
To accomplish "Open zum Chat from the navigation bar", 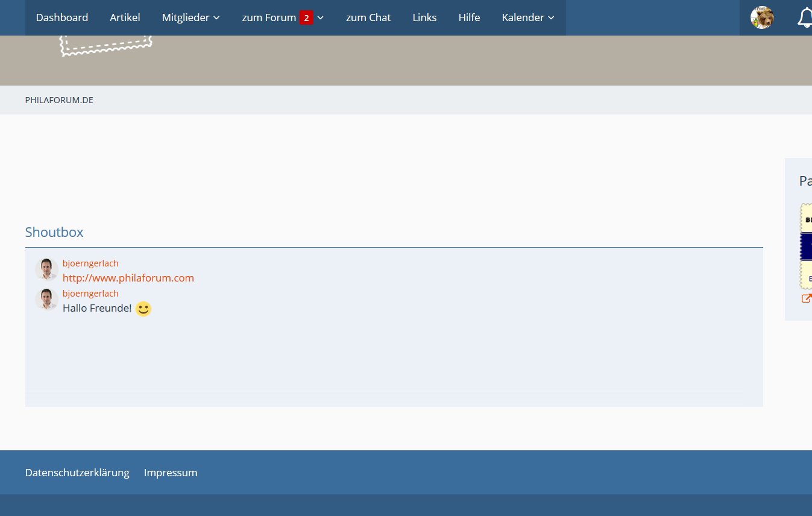I will coord(368,17).
